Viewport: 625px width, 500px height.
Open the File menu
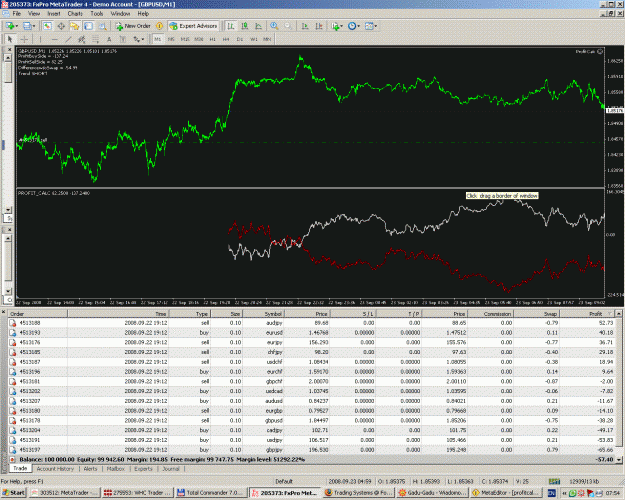[17, 14]
